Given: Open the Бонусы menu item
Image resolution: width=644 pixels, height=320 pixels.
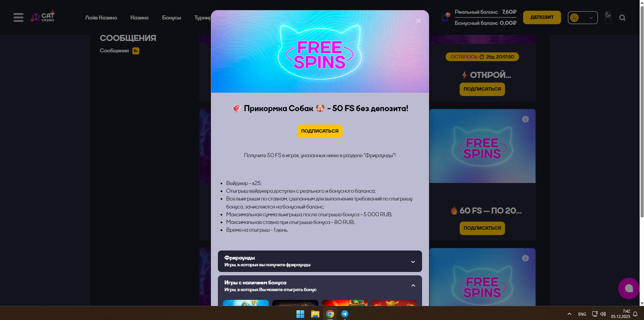Looking at the screenshot, I should (171, 17).
